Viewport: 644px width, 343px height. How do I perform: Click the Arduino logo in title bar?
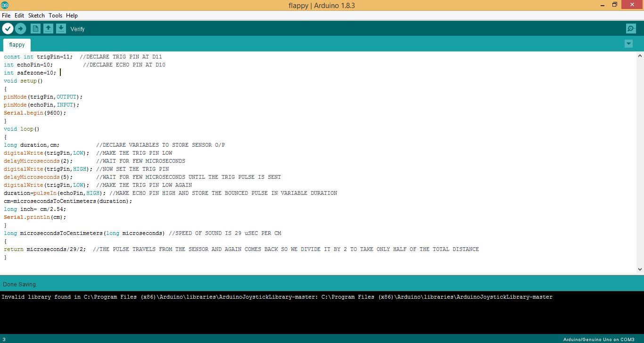(5, 5)
